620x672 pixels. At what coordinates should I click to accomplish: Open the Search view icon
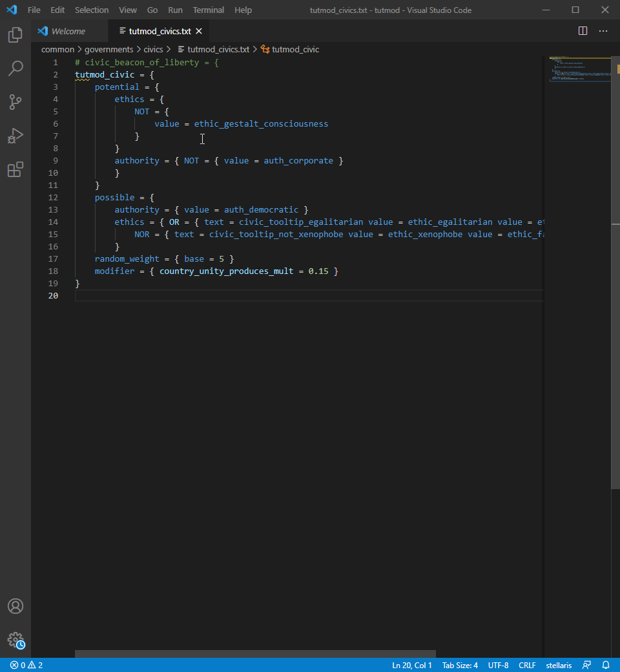15,68
